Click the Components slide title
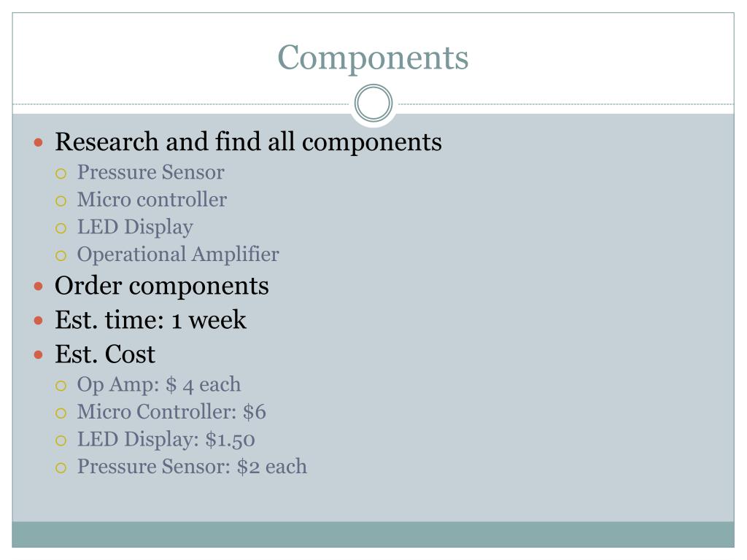Image resolution: width=747 pixels, height=560 pixels. click(x=373, y=58)
